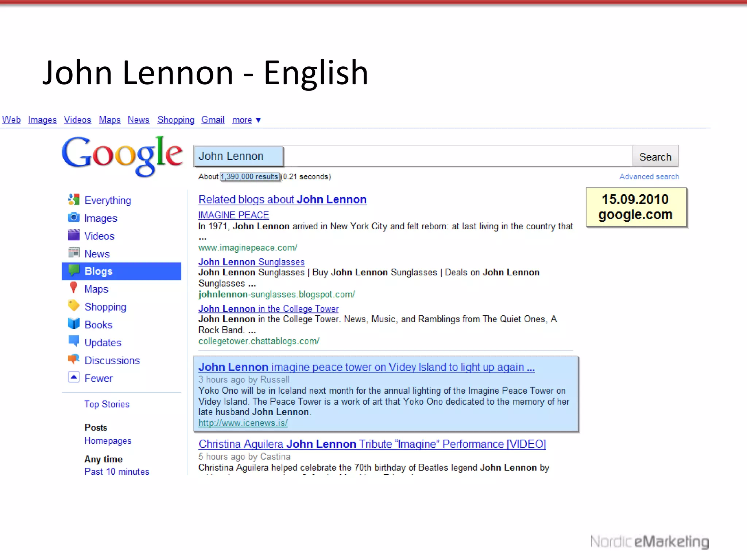Click collegetower.chattablogs.com/ URL

click(259, 341)
